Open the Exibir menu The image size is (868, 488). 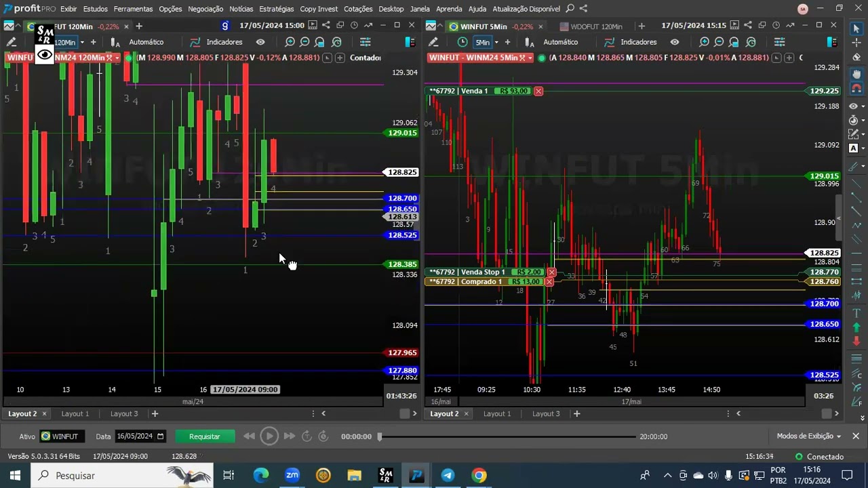[68, 9]
